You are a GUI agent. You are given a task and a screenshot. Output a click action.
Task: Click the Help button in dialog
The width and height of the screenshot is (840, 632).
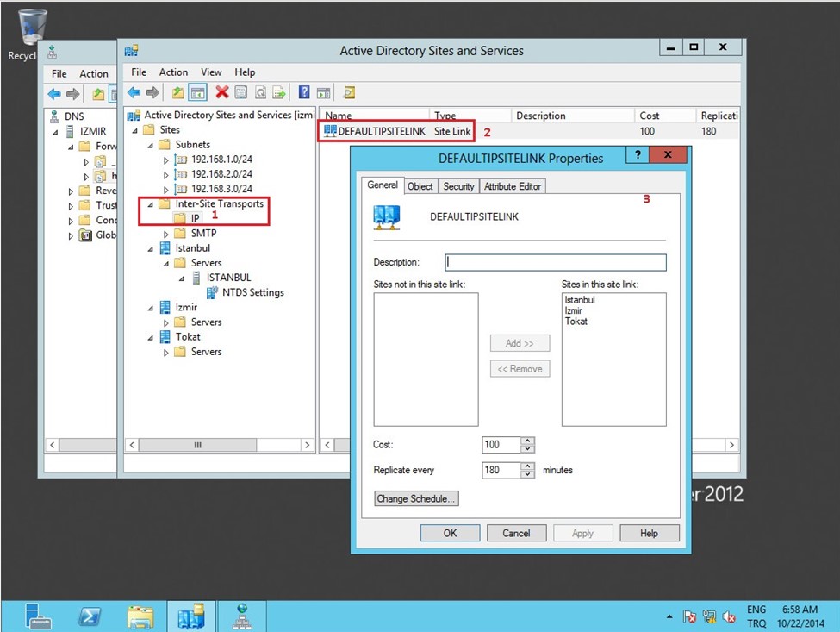(650, 533)
